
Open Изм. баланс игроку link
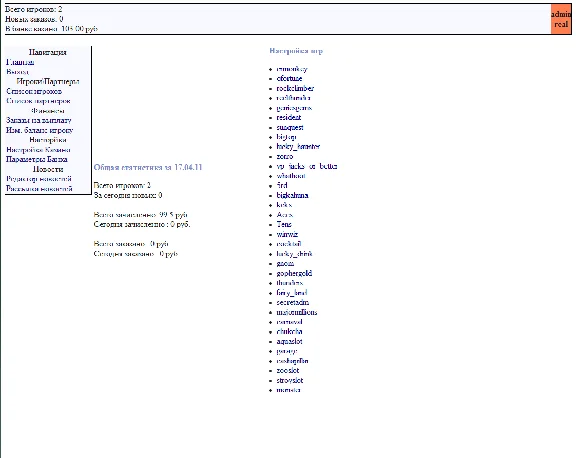pyautogui.click(x=40, y=130)
